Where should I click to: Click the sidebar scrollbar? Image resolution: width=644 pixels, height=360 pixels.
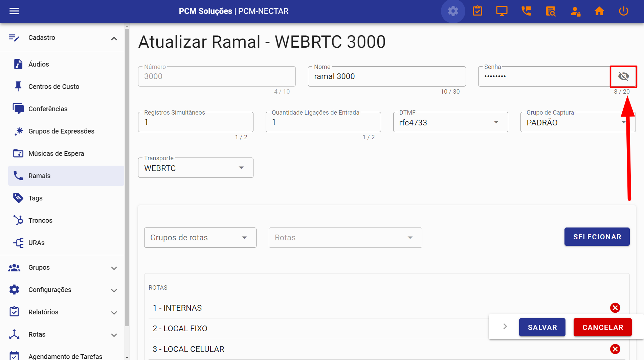tap(127, 177)
